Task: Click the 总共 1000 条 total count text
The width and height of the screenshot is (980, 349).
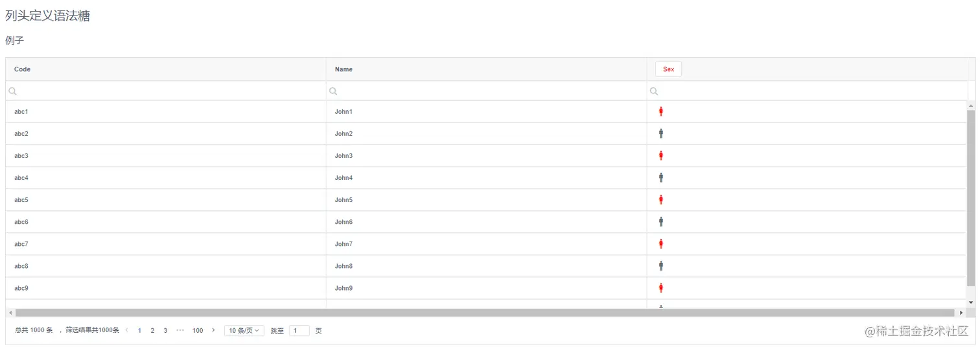Action: click(x=34, y=330)
